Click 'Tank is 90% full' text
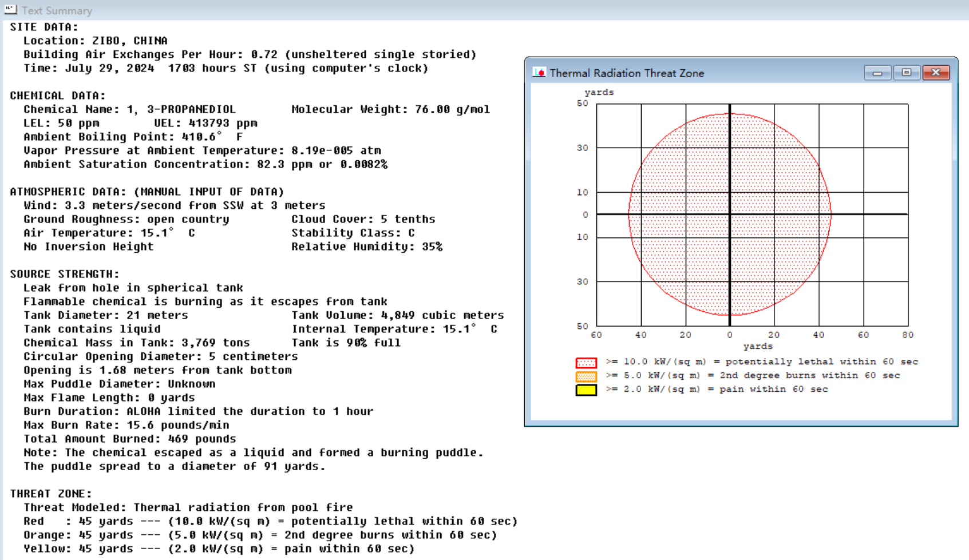Screen dimensions: 969x560 click(x=346, y=343)
